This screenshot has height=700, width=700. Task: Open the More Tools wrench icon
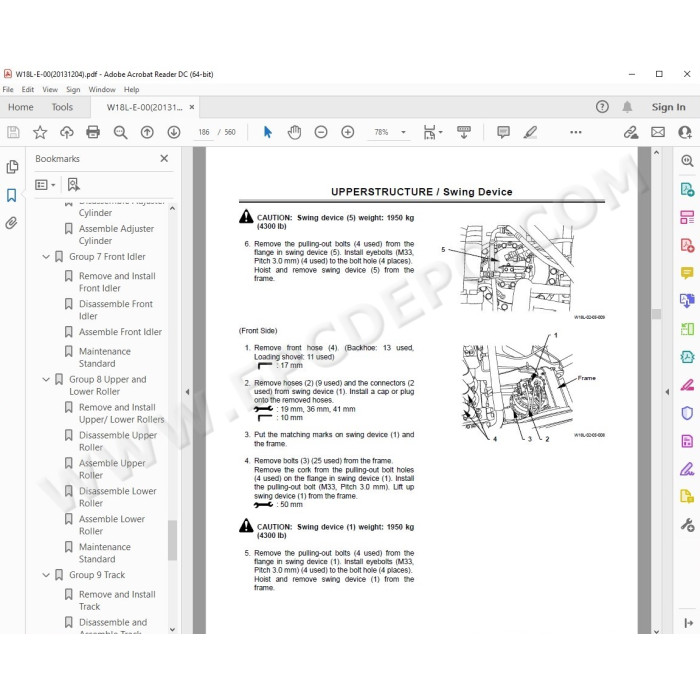click(x=687, y=525)
